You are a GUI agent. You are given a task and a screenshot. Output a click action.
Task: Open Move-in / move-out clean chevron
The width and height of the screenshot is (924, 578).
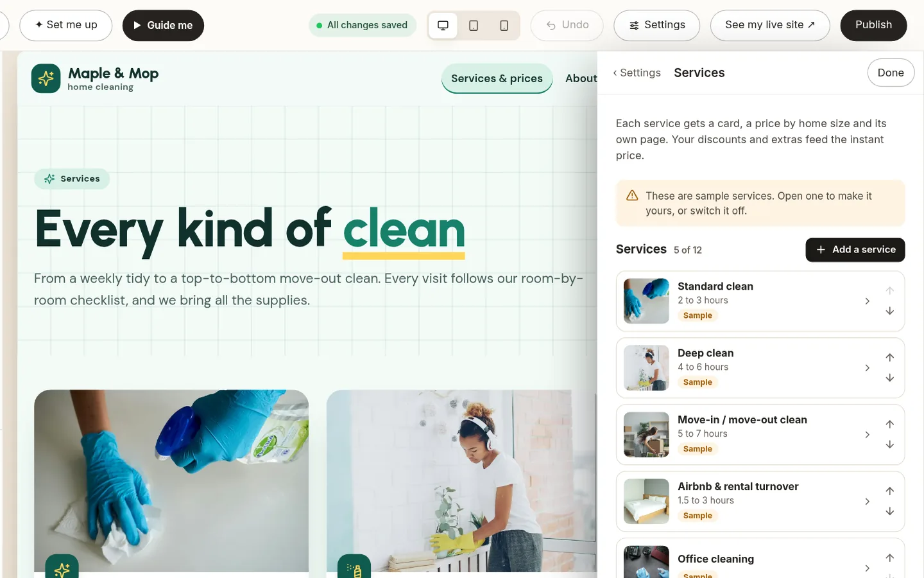(868, 435)
